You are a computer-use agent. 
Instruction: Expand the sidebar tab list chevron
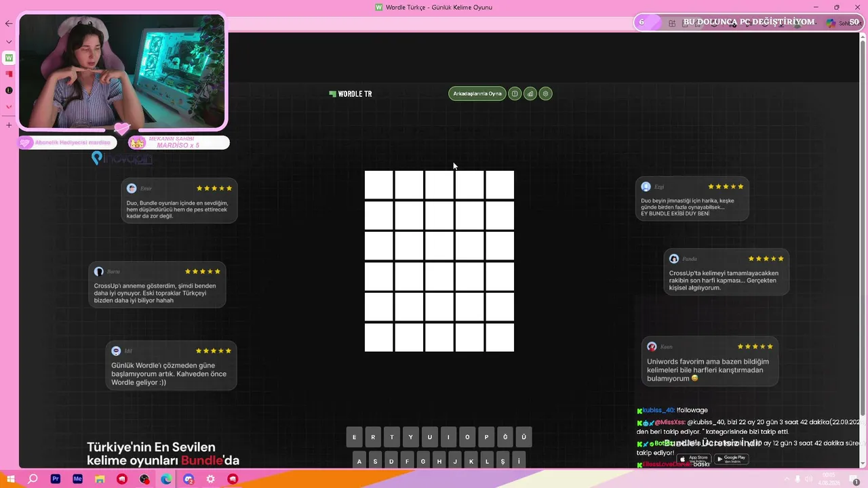click(x=9, y=41)
